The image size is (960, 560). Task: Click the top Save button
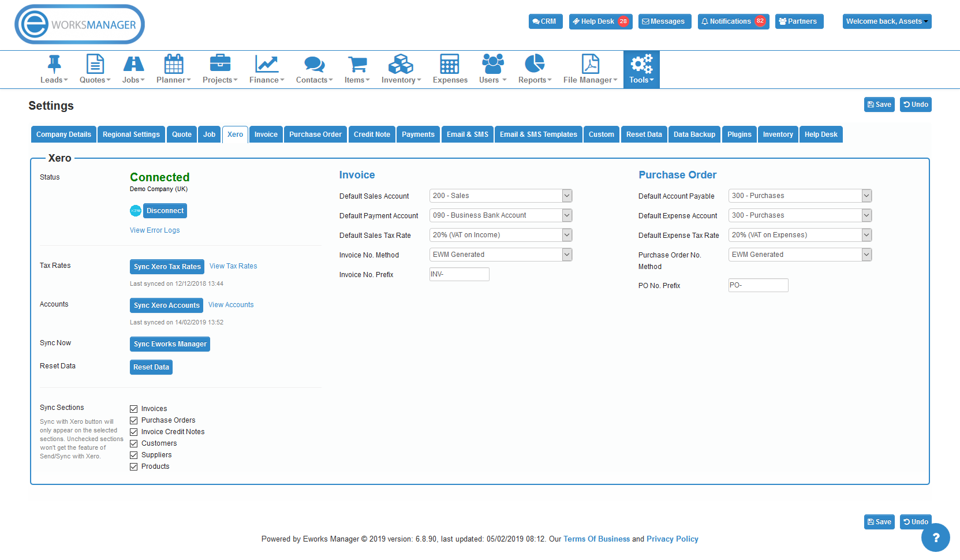[879, 104]
